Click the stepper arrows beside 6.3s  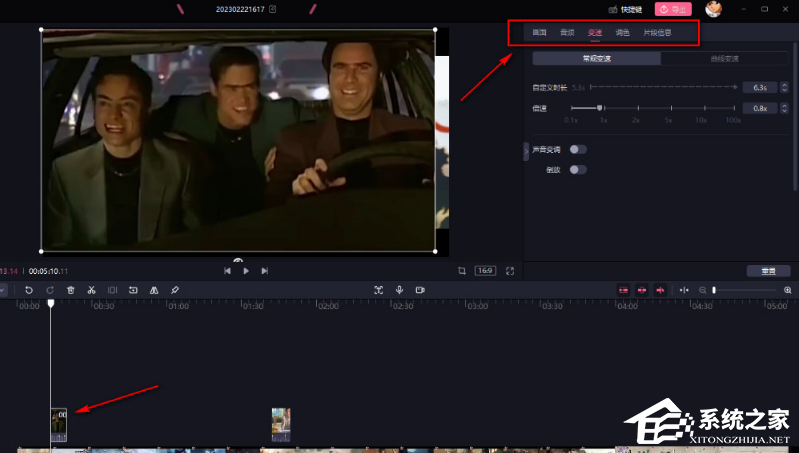784,88
